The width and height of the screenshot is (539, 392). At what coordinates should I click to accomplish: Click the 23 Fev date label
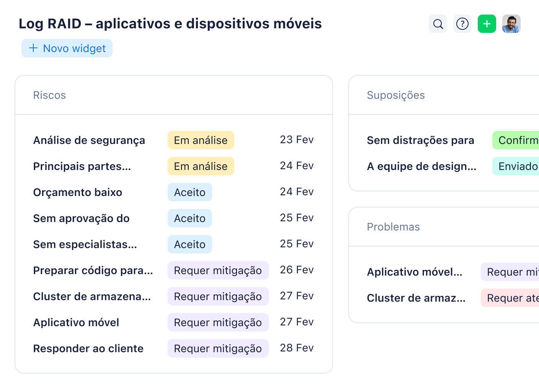[x=297, y=140]
